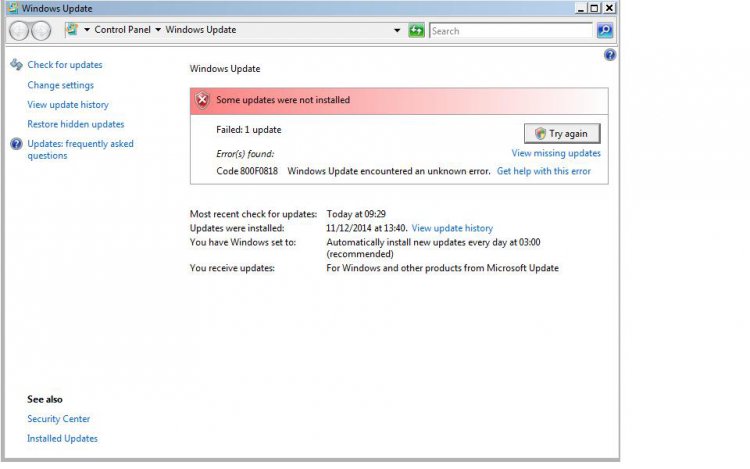Open Restore hidden updates

pos(76,124)
